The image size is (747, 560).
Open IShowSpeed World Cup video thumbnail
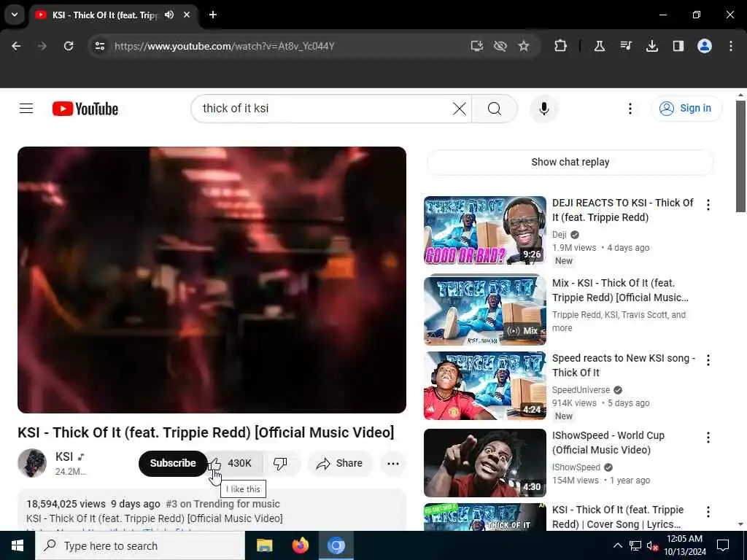[x=485, y=463]
